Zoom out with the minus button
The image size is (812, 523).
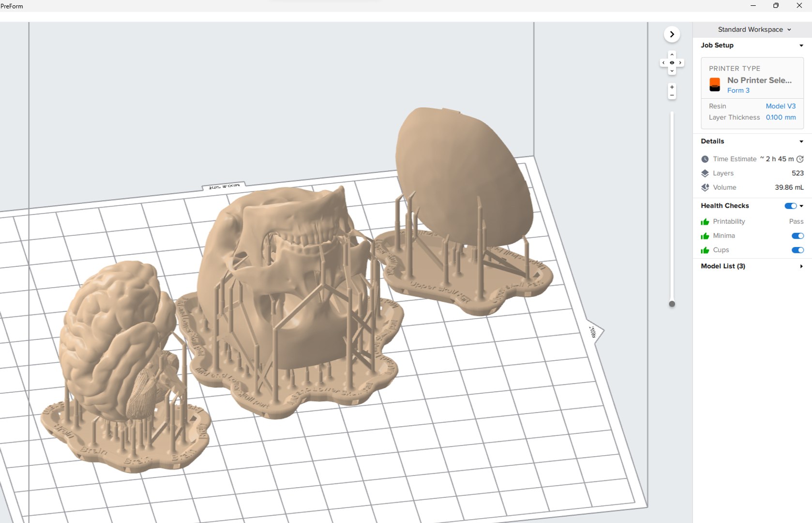pyautogui.click(x=672, y=95)
